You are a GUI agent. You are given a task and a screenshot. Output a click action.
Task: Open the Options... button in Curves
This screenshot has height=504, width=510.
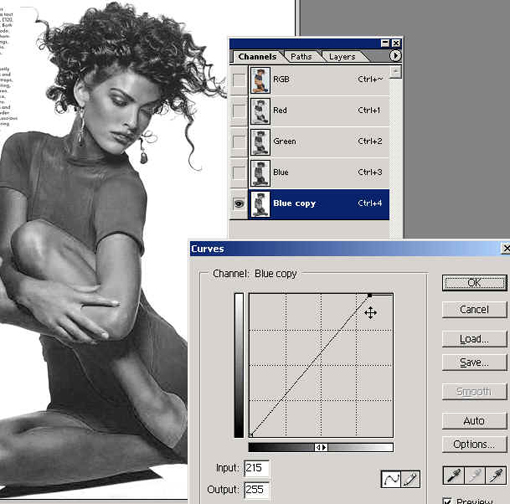tap(474, 444)
